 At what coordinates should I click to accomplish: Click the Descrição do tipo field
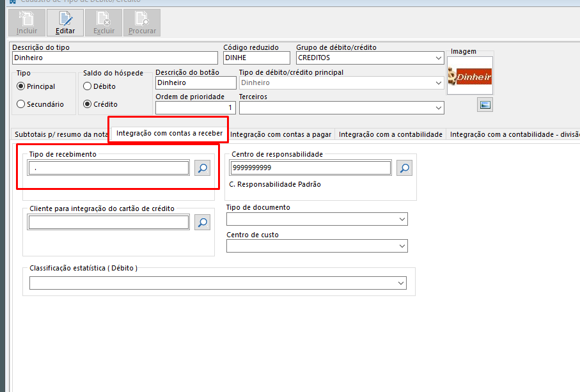click(115, 58)
